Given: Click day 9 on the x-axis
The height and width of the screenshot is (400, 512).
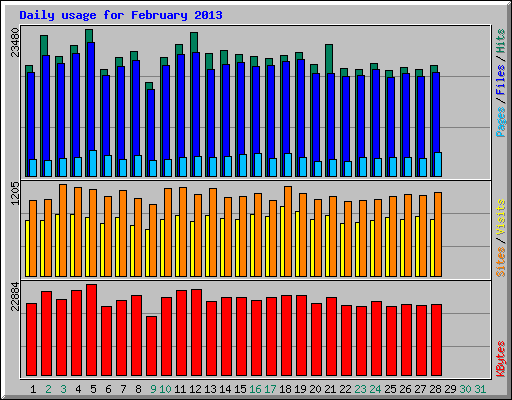Looking at the screenshot, I should tap(153, 389).
